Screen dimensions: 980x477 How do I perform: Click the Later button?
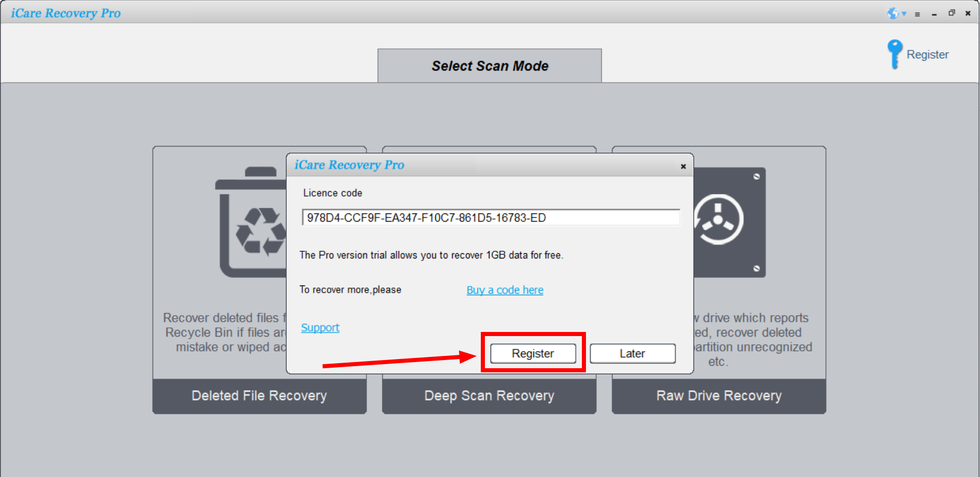[632, 353]
